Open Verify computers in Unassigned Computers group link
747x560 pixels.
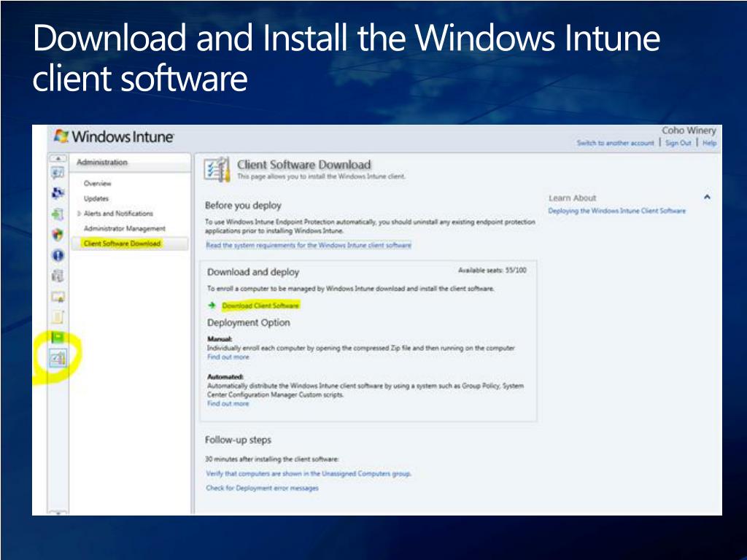point(309,473)
